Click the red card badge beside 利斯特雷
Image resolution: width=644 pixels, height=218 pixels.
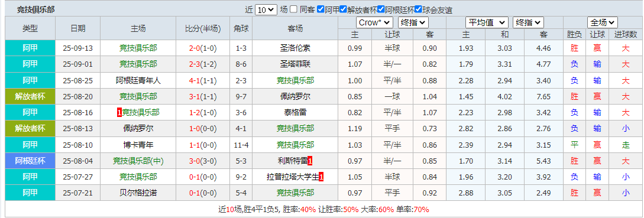(310, 161)
